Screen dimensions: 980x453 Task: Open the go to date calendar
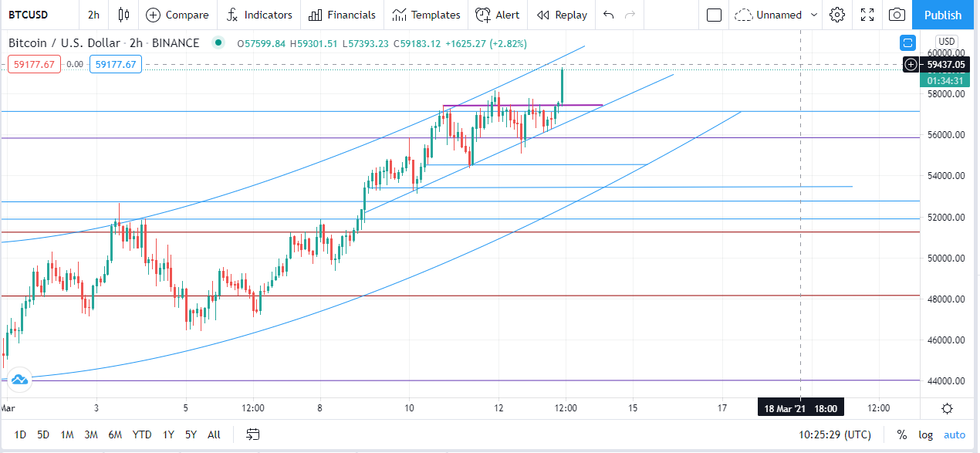253,434
